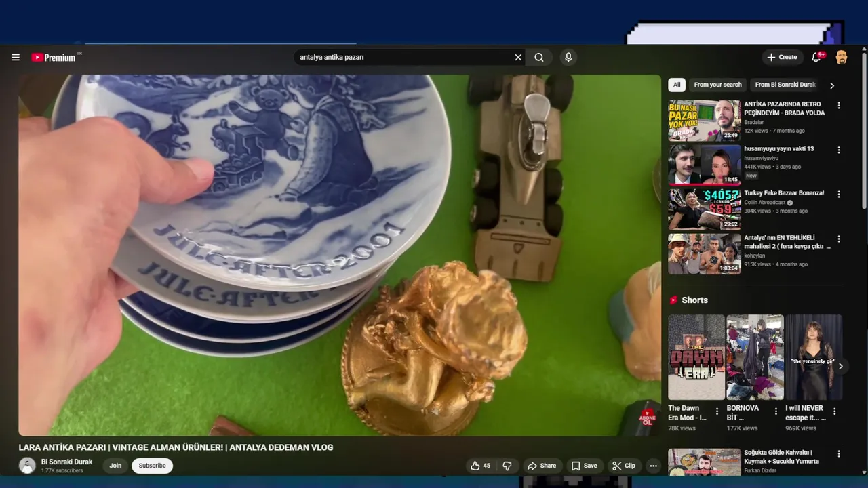Open the hamburger guide menu
The image size is (868, 488).
[x=16, y=58]
